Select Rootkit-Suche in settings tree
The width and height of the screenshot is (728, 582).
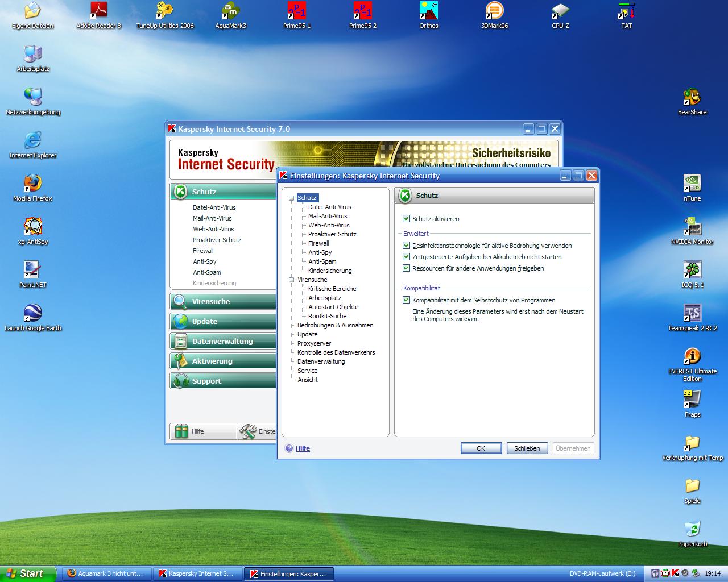[327, 316]
